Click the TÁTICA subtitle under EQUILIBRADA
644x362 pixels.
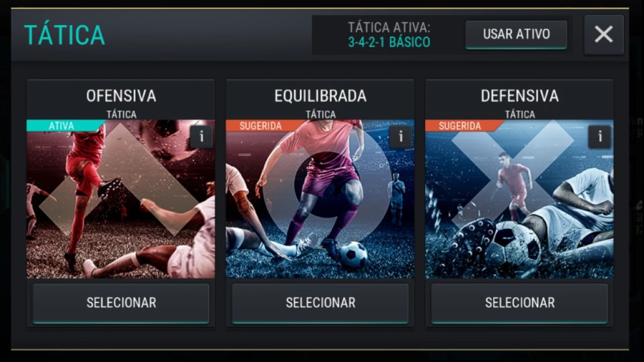pos(320,115)
